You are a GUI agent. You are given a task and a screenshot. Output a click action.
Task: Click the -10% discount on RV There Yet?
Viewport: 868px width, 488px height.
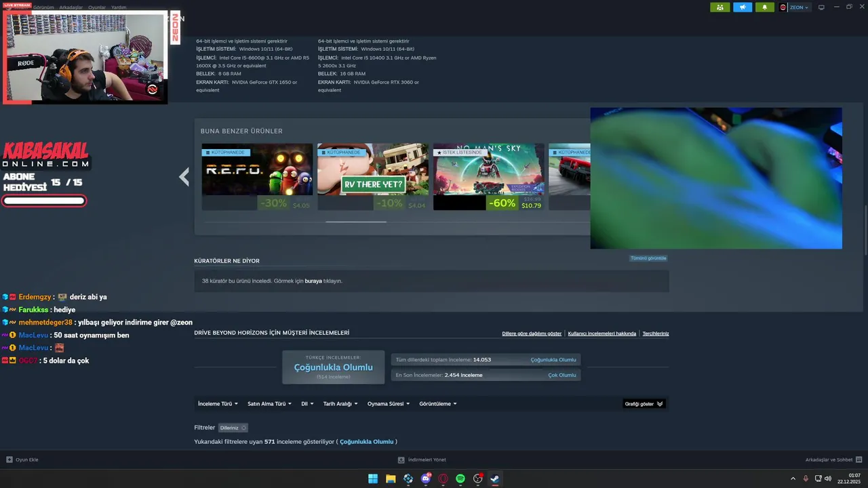point(389,203)
